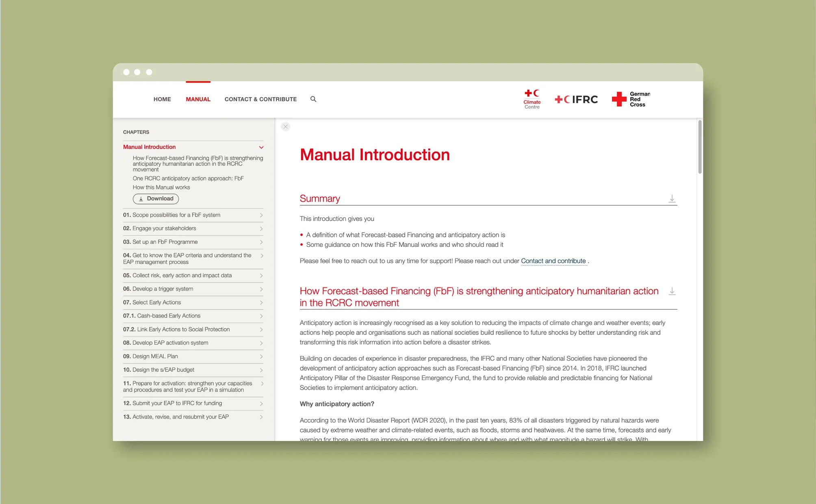This screenshot has height=504, width=816.
Task: Go to 'How this Manual works' subsection
Action: pyautogui.click(x=161, y=187)
